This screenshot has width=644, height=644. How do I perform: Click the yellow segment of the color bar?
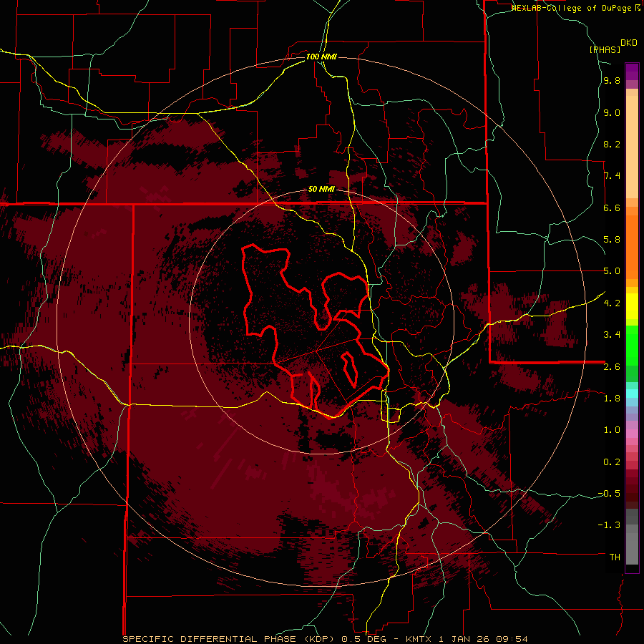click(632, 306)
